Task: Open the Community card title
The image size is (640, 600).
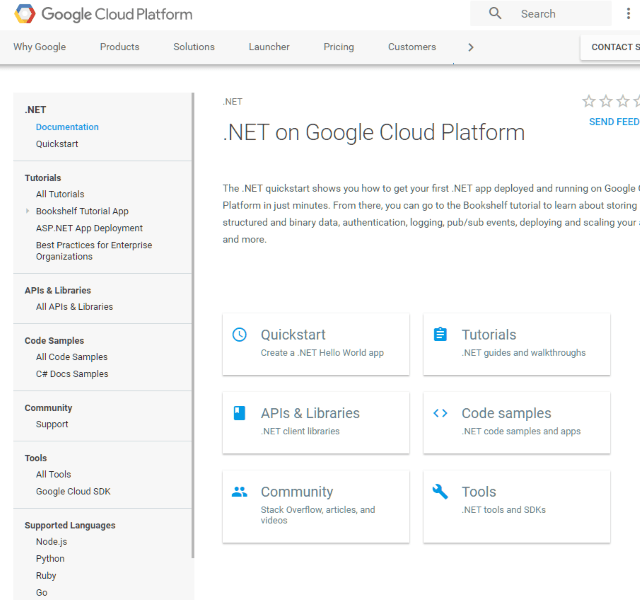Action: click(x=297, y=492)
